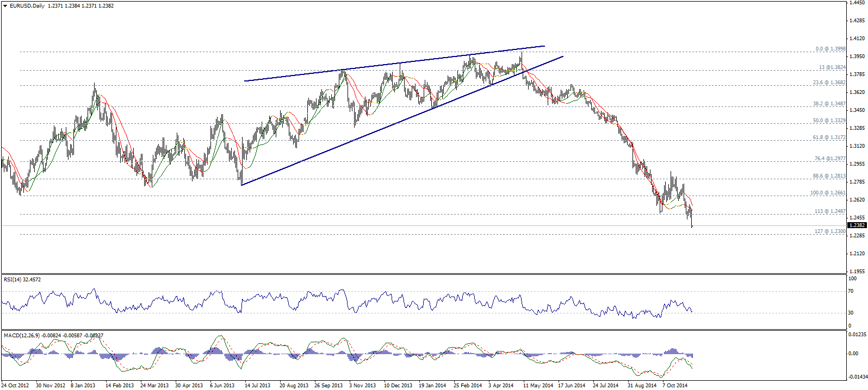Click price axis value 1.2955

(x=857, y=164)
